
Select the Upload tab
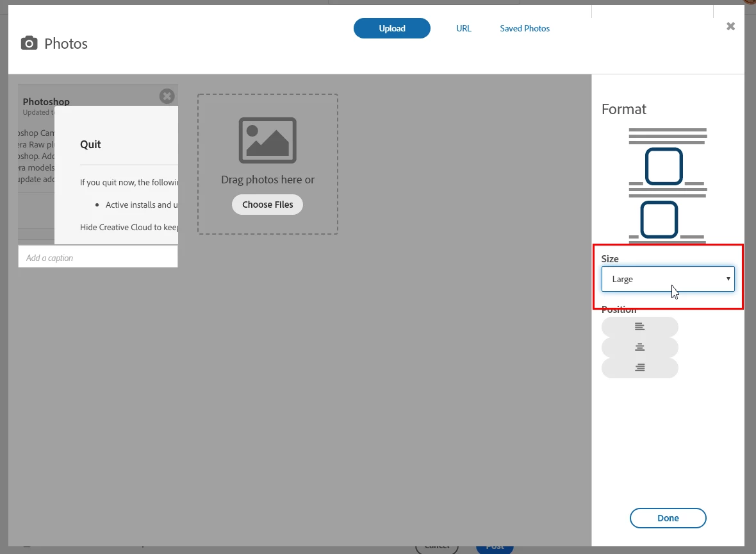(x=391, y=28)
